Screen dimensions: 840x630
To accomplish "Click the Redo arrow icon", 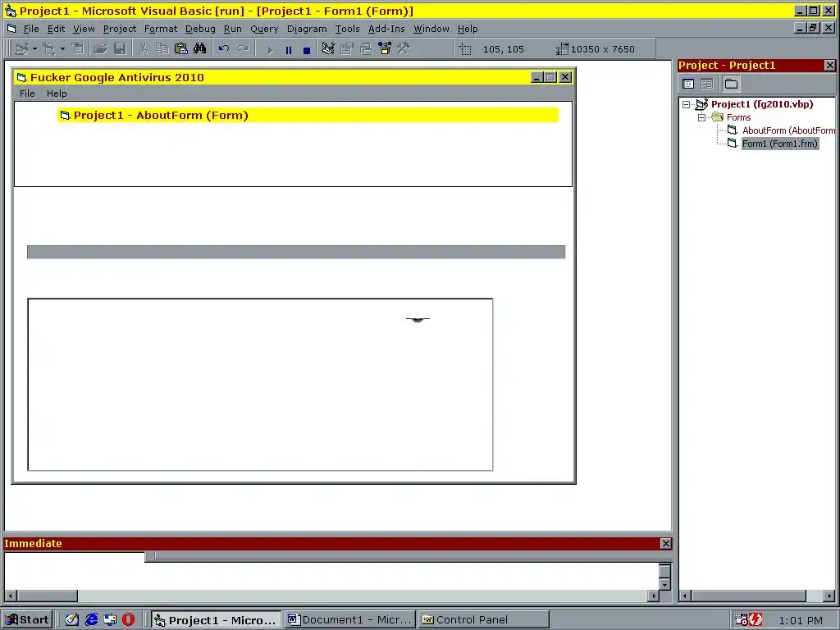I will pos(243,48).
